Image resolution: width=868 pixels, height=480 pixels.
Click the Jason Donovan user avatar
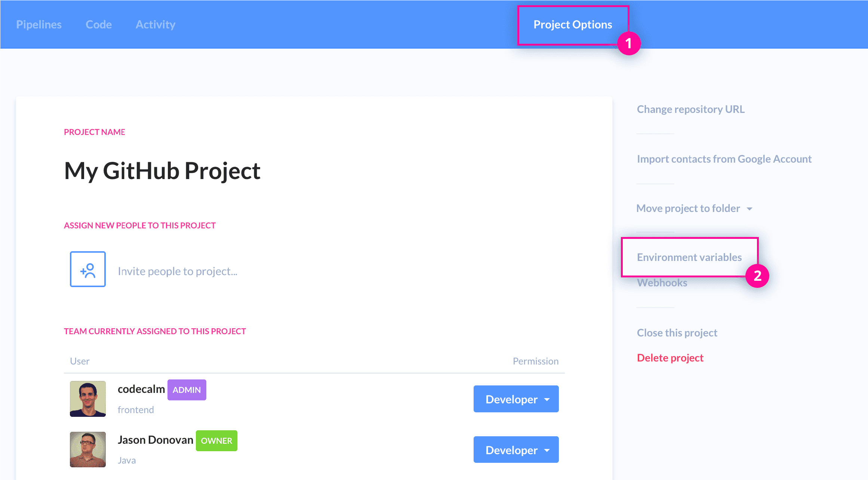[87, 448]
